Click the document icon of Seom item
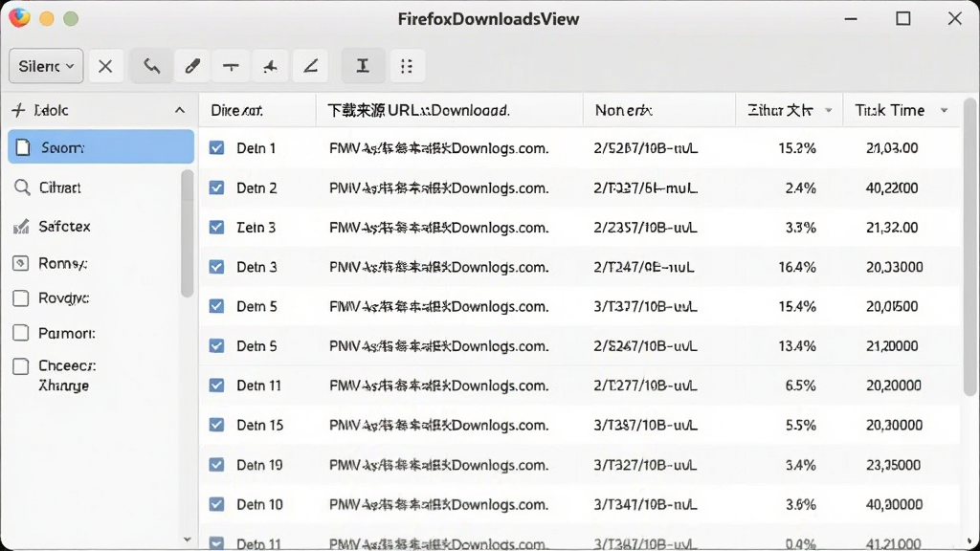 pyautogui.click(x=23, y=147)
